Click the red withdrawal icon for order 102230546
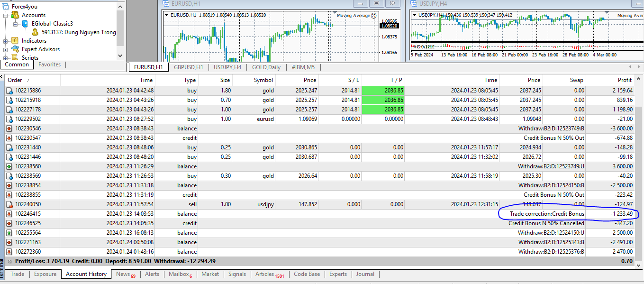 9,128
